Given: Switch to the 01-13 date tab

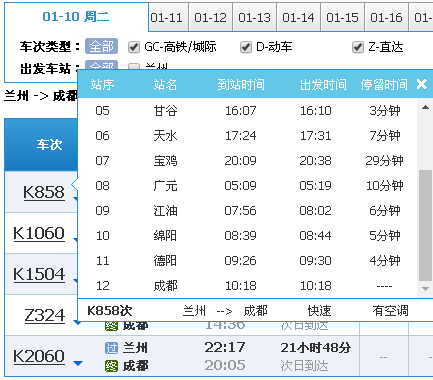Looking at the screenshot, I should [x=254, y=17].
